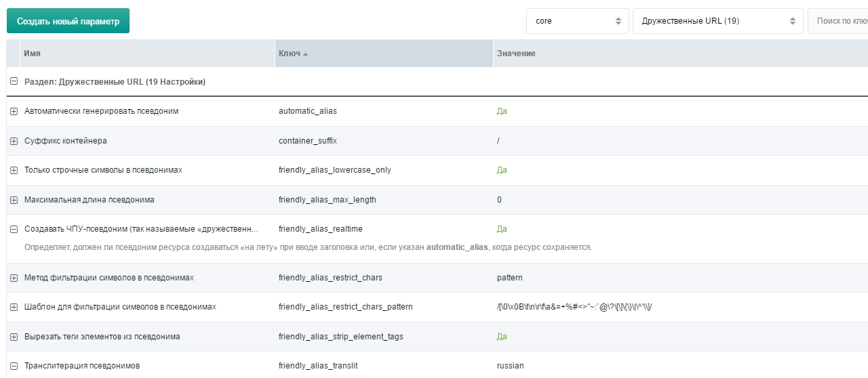
Task: Sort by the 'Имя' column header
Action: tap(147, 54)
